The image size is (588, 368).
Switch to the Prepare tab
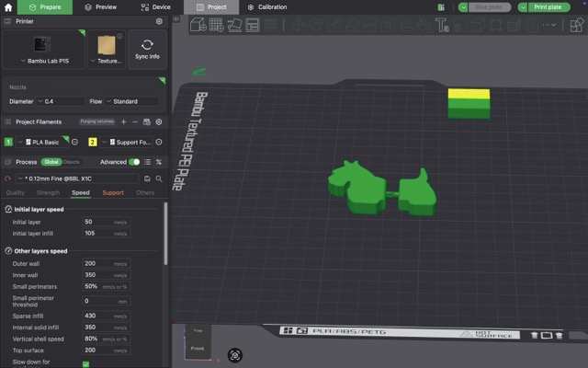[x=45, y=7]
